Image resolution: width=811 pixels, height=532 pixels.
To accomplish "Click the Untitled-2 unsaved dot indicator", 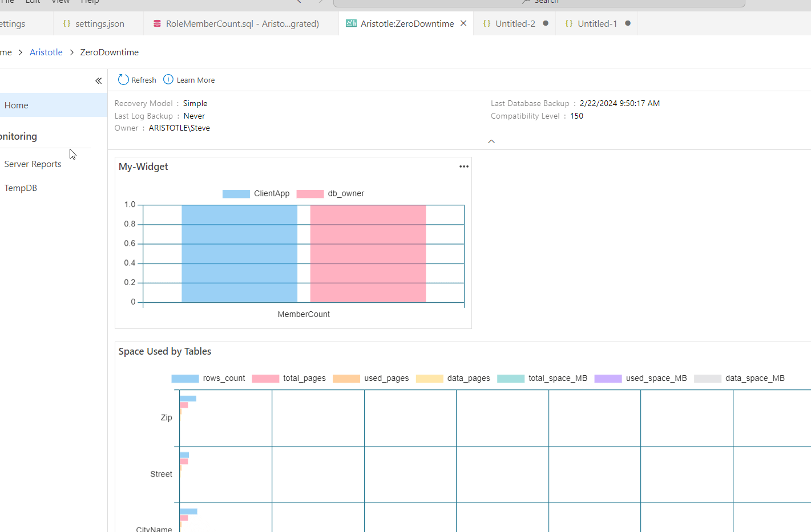I will pyautogui.click(x=546, y=23).
